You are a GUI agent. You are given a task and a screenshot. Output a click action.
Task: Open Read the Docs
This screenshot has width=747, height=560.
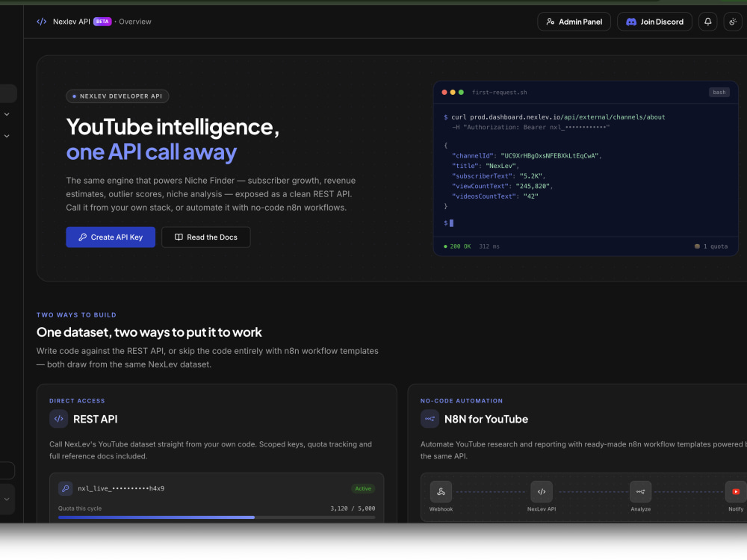point(206,237)
